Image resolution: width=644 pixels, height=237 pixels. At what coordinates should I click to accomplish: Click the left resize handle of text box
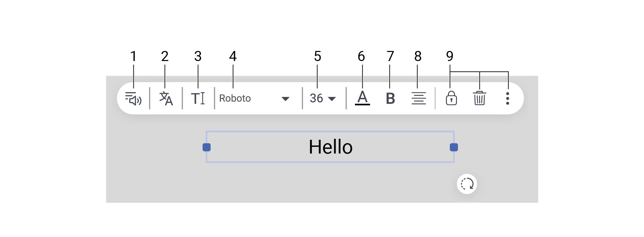click(x=207, y=147)
